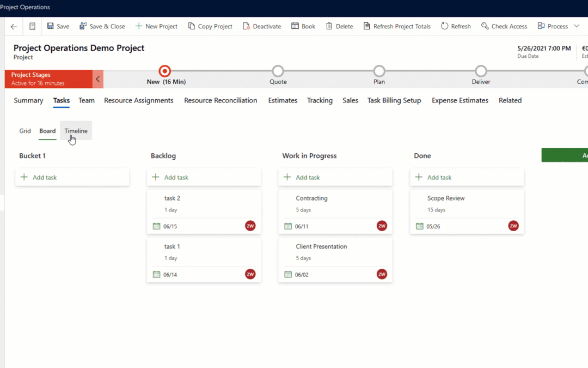588x368 pixels.
Task: Click the calendar icon on Contracting card
Action: [288, 226]
